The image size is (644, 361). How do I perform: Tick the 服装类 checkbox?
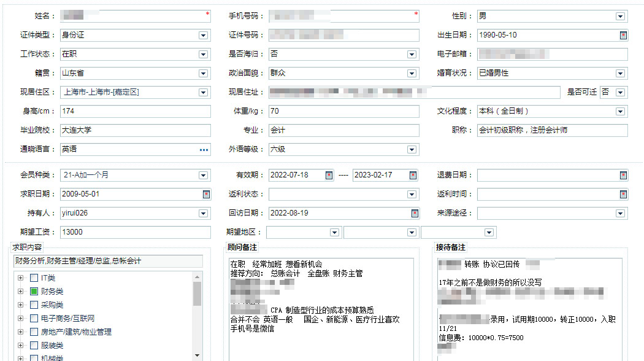click(x=34, y=346)
